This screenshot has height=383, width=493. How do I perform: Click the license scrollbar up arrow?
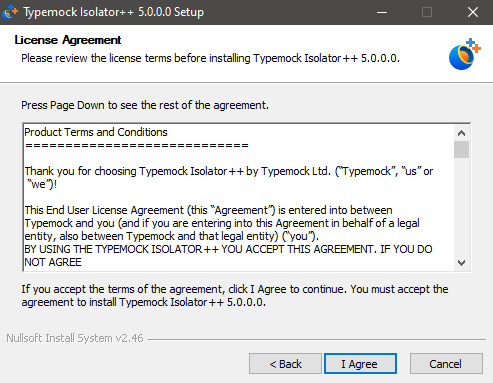click(461, 133)
